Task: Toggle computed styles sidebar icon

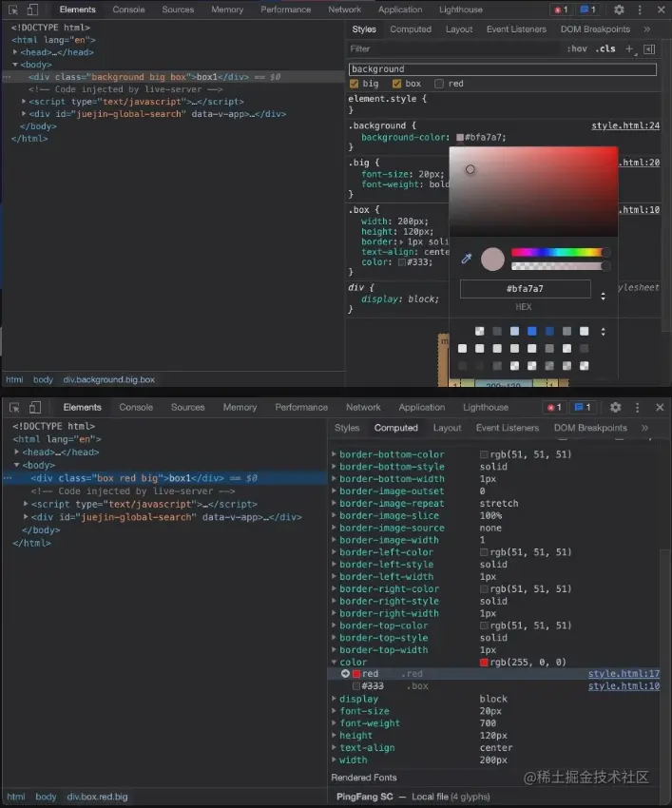Action: click(649, 48)
